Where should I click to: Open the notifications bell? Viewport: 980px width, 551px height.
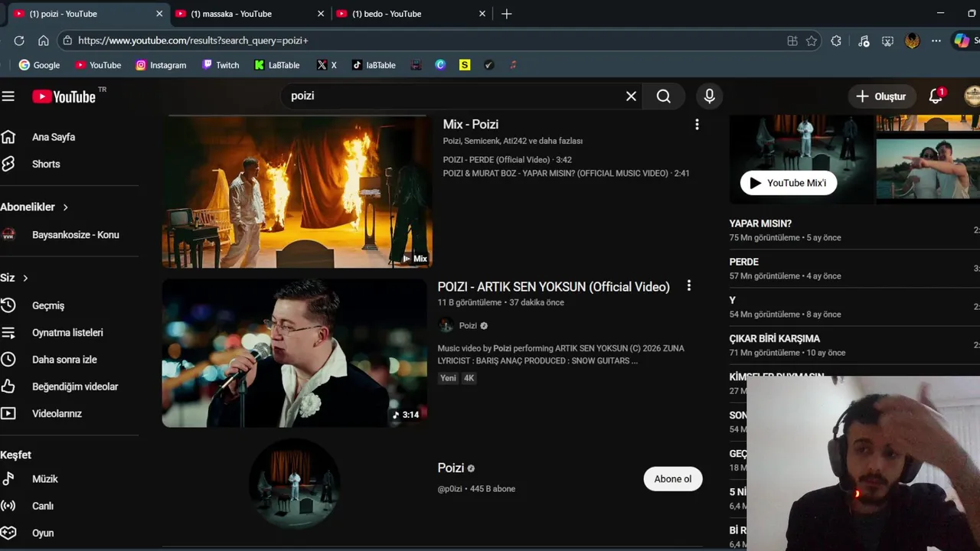click(936, 96)
